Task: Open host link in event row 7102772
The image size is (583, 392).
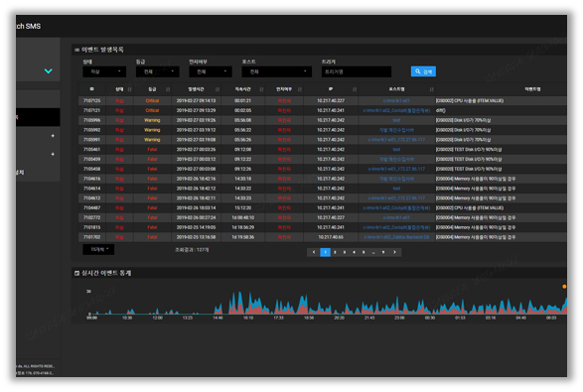Action: [396, 217]
